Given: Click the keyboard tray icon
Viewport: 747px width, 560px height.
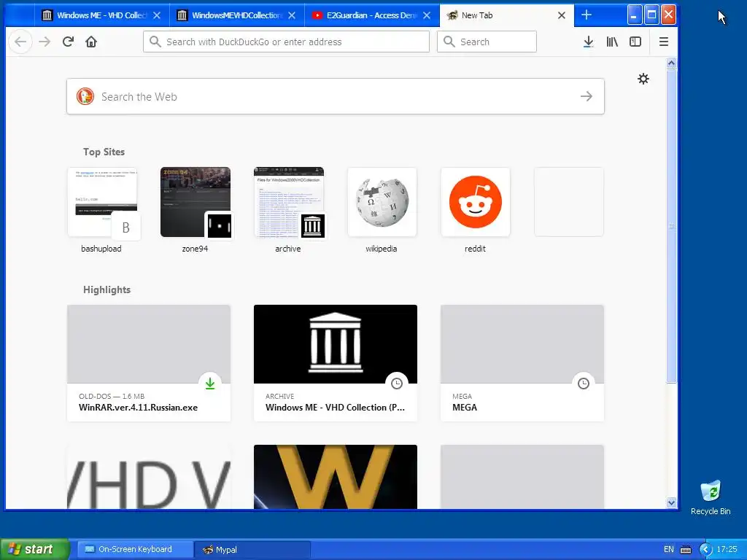Looking at the screenshot, I should click(686, 550).
